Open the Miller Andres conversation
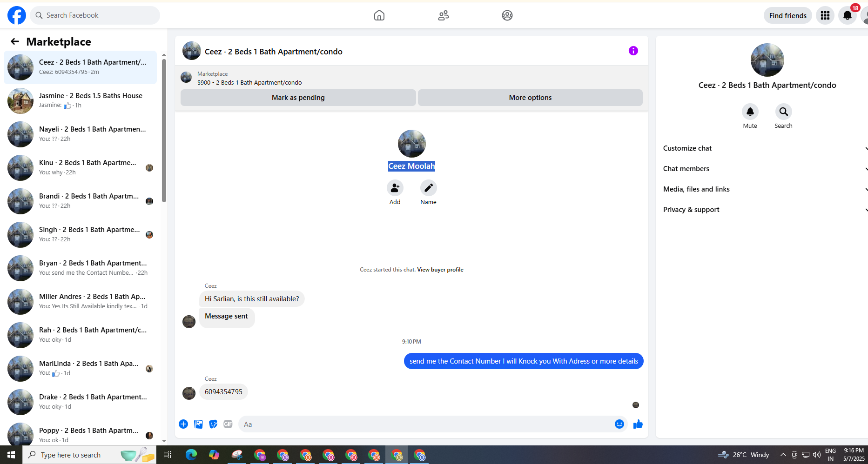This screenshot has width=868, height=464. point(80,302)
